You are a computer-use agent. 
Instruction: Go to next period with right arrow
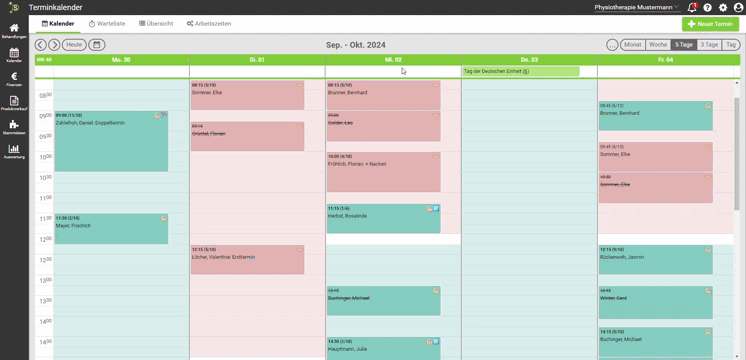pyautogui.click(x=54, y=45)
